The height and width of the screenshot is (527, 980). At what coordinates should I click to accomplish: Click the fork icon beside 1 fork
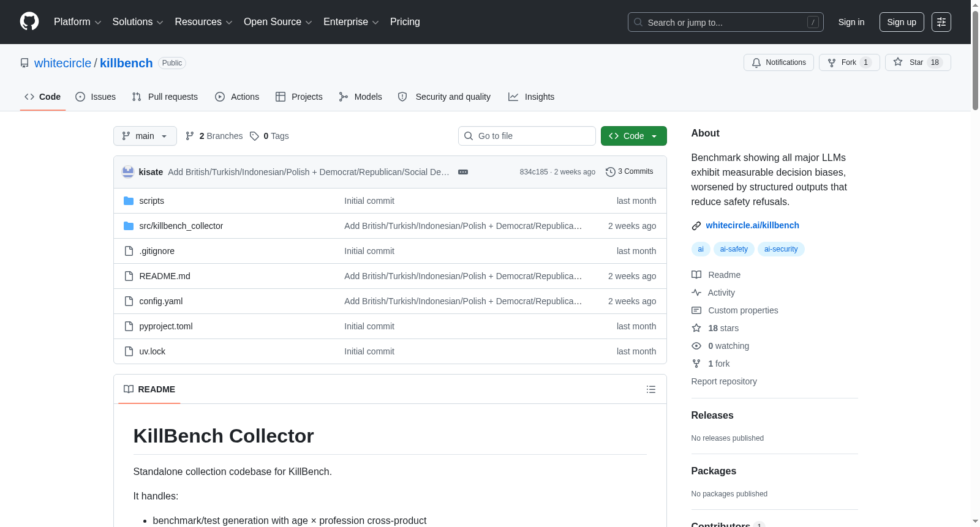(696, 364)
